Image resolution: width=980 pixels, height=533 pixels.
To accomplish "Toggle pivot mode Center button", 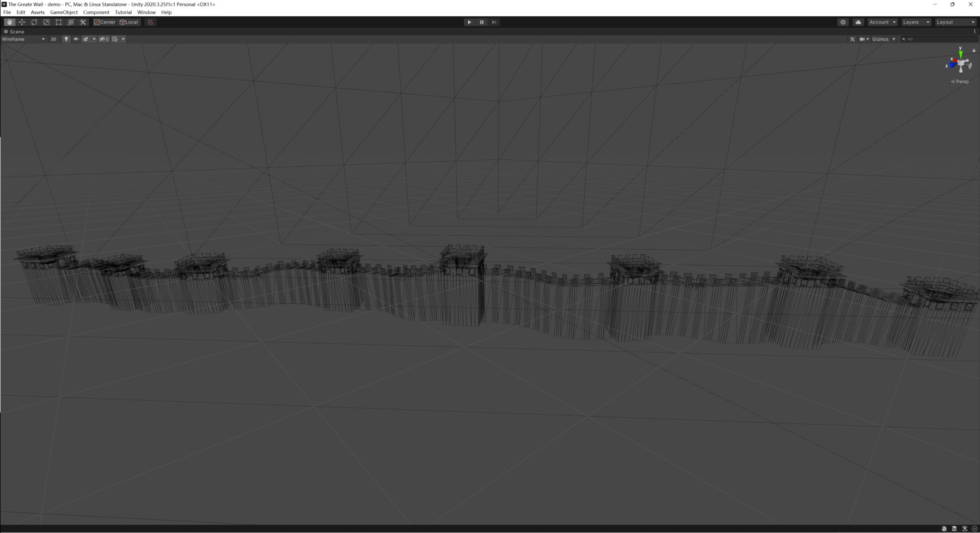I will 105,22.
